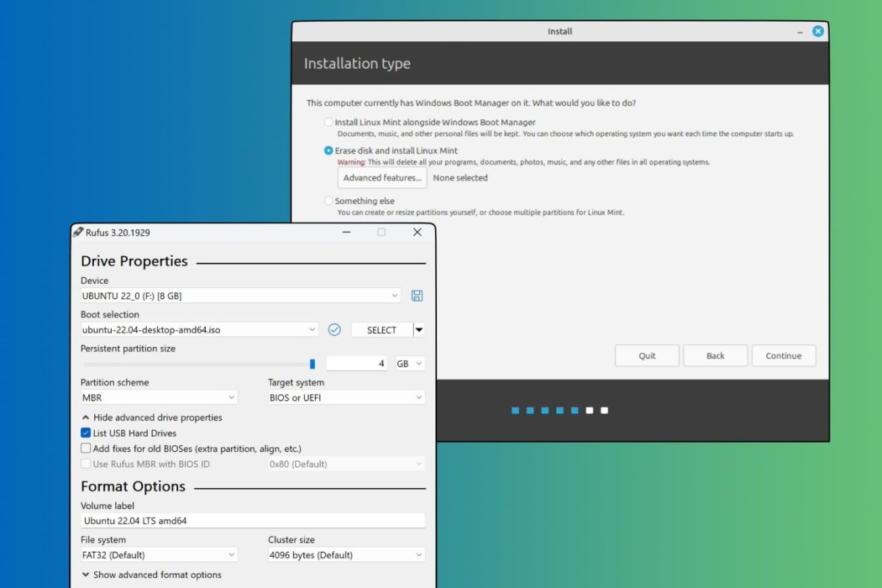882x588 pixels.
Task: Click the Back button in installer
Action: pos(715,355)
